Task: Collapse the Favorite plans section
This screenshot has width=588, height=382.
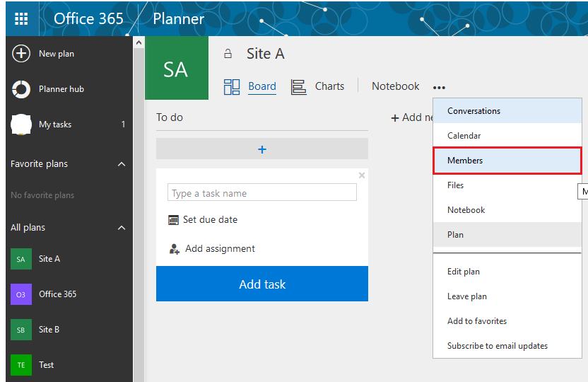Action: click(x=122, y=164)
